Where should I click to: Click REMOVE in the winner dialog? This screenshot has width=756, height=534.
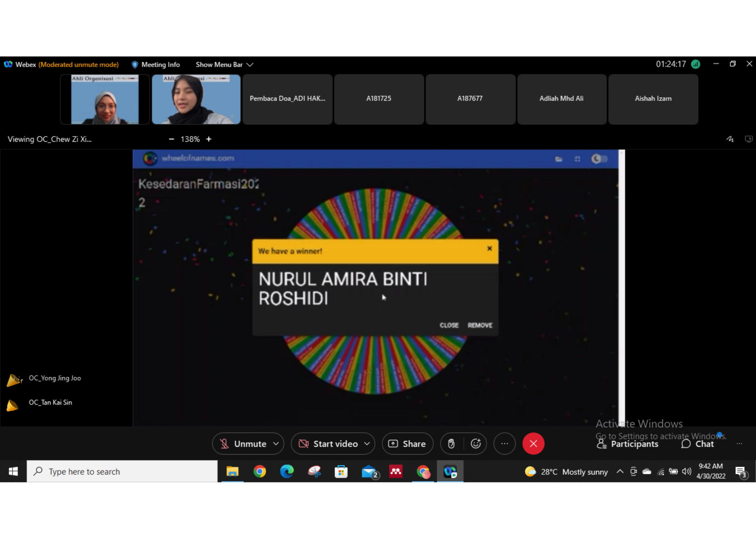480,325
